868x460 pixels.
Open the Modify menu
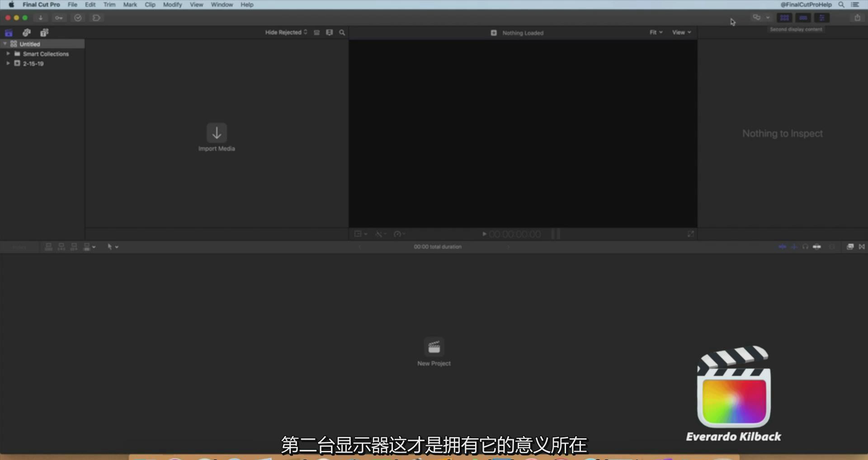[x=172, y=5]
